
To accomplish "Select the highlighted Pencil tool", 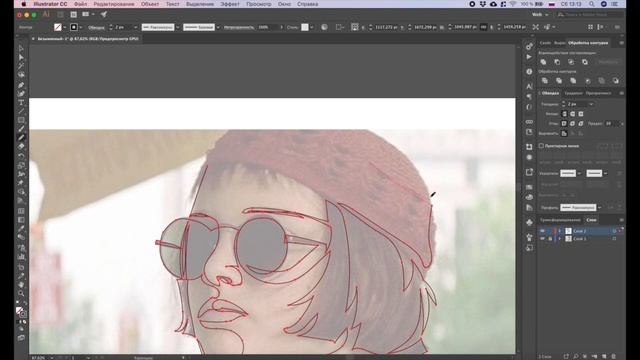I will 21,138.
